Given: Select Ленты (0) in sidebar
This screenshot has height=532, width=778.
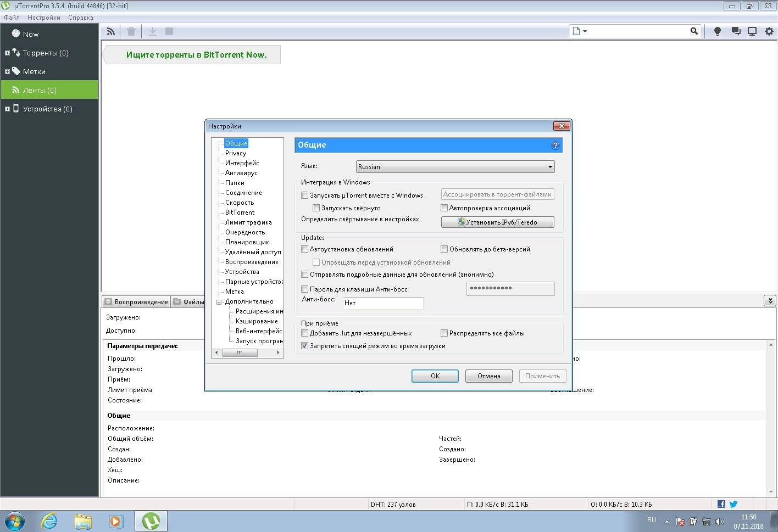Looking at the screenshot, I should click(49, 90).
